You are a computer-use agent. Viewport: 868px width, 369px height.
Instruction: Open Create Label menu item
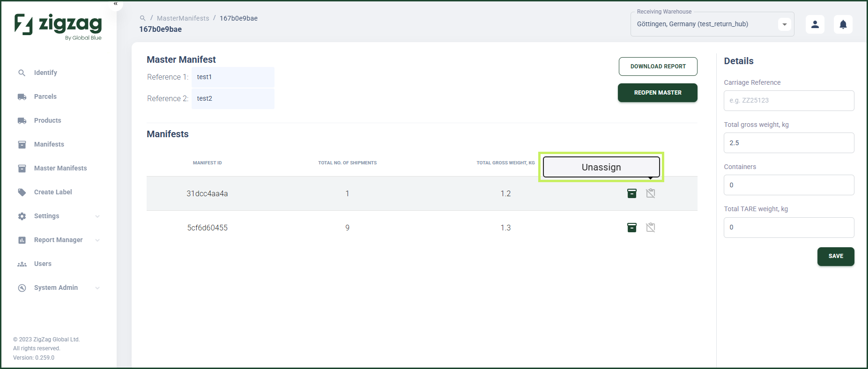(x=53, y=192)
